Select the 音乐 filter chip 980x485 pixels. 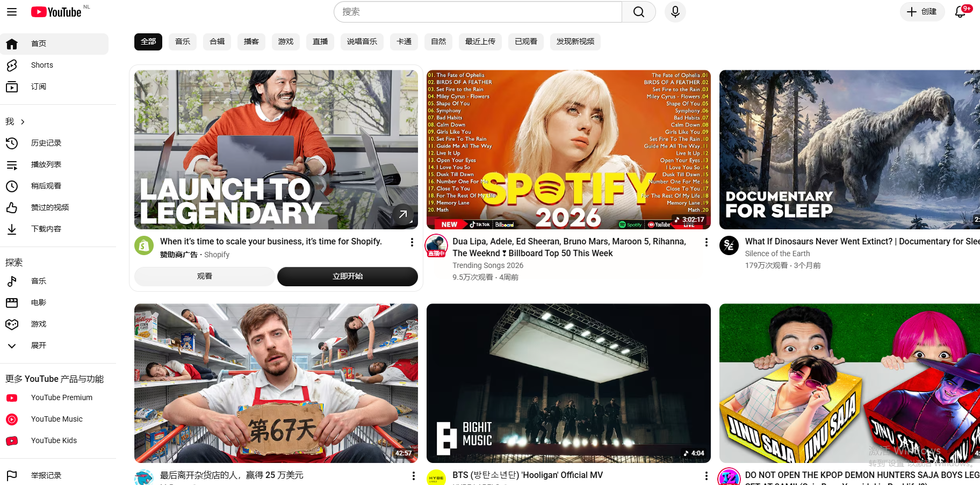pos(183,41)
